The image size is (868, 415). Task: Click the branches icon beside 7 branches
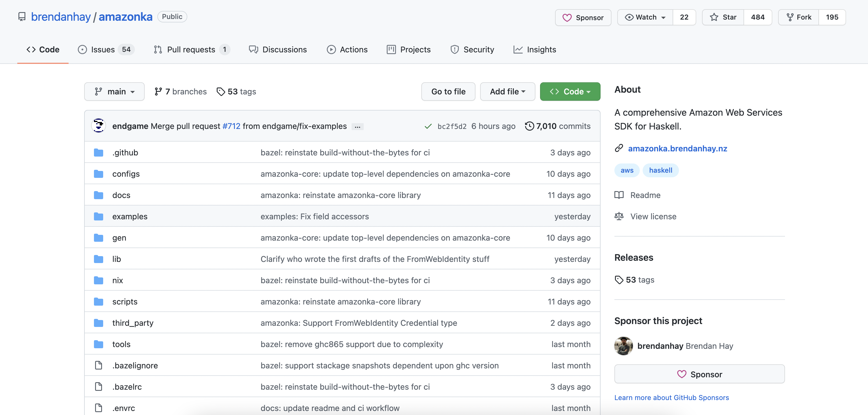[x=158, y=92]
